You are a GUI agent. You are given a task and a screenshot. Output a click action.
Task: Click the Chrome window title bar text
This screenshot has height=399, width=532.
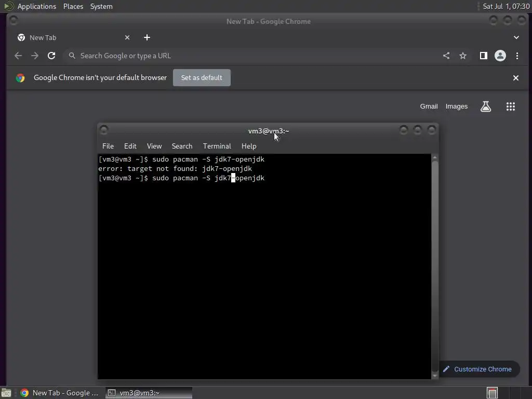(269, 21)
